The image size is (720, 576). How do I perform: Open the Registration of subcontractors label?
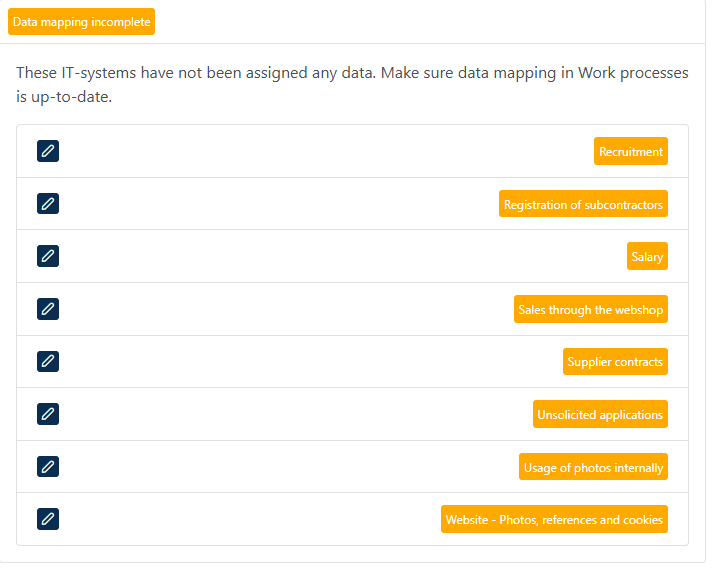(583, 203)
